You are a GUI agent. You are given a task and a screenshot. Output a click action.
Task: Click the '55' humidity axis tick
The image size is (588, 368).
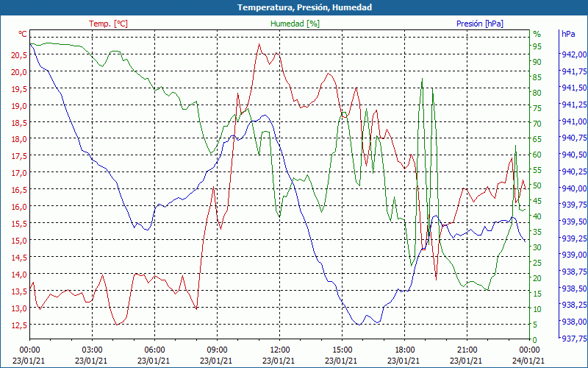(537, 170)
